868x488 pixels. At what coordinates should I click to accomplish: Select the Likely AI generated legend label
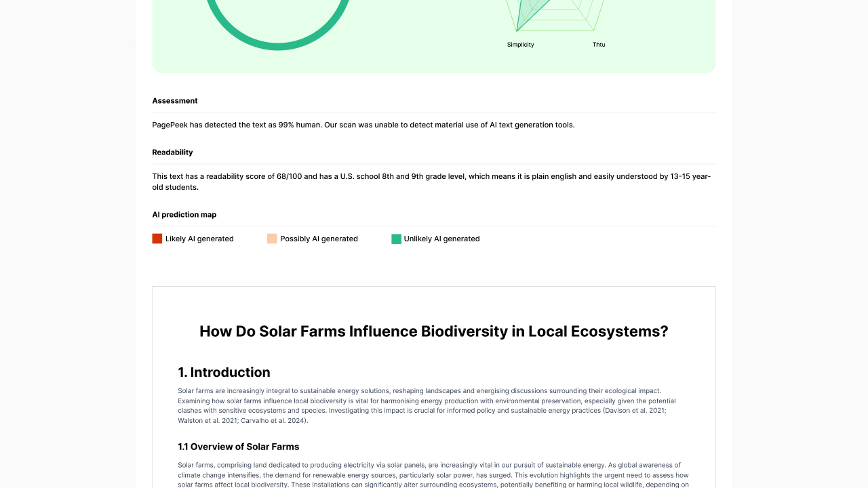point(199,239)
